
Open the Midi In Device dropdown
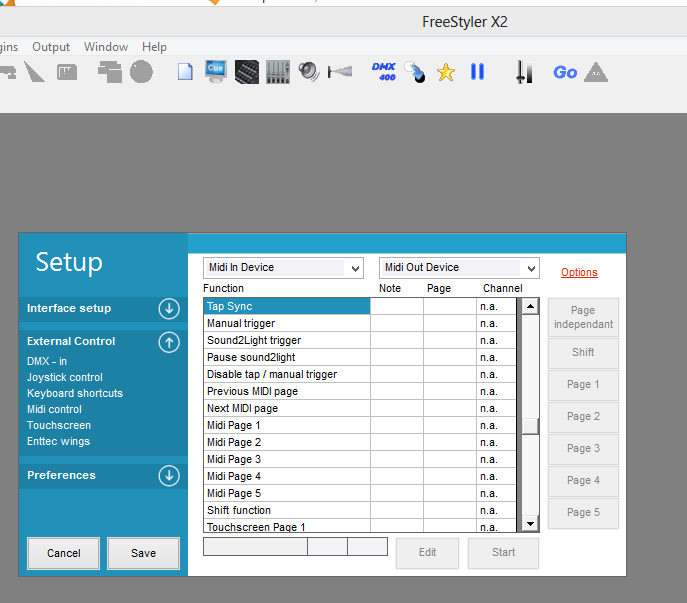[x=284, y=268]
